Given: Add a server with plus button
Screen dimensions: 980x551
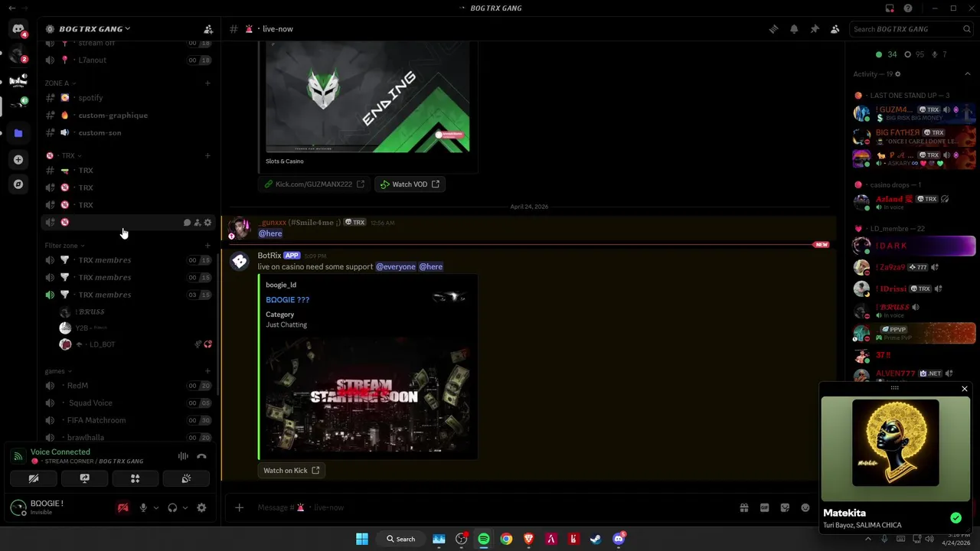Looking at the screenshot, I should tap(18, 159).
